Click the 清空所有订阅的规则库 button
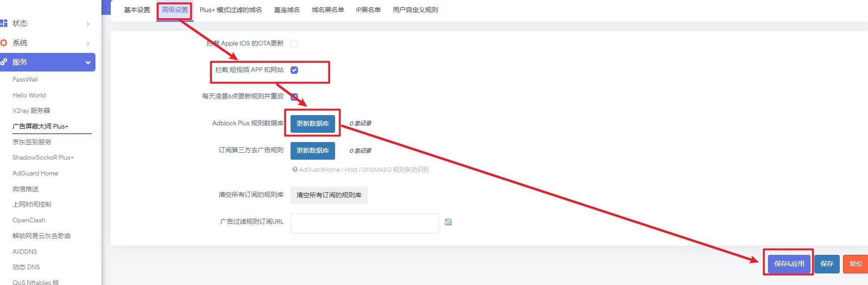The image size is (868, 285). pyautogui.click(x=329, y=195)
